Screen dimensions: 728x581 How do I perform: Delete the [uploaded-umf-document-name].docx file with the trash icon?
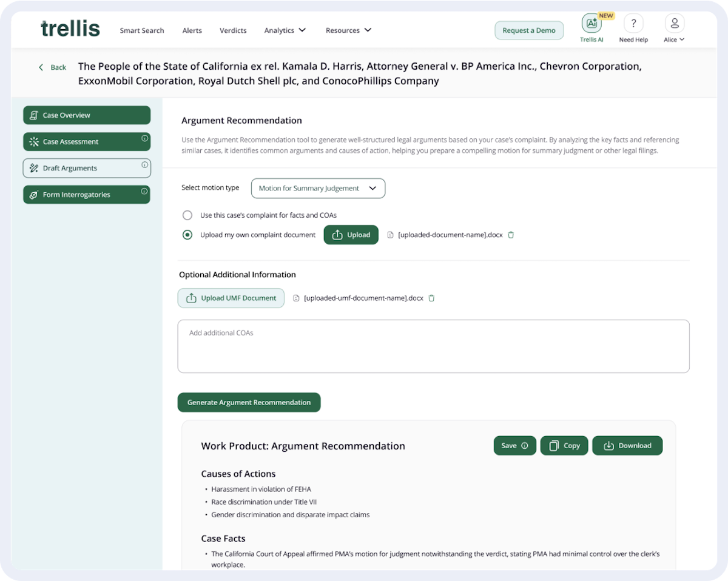click(431, 298)
